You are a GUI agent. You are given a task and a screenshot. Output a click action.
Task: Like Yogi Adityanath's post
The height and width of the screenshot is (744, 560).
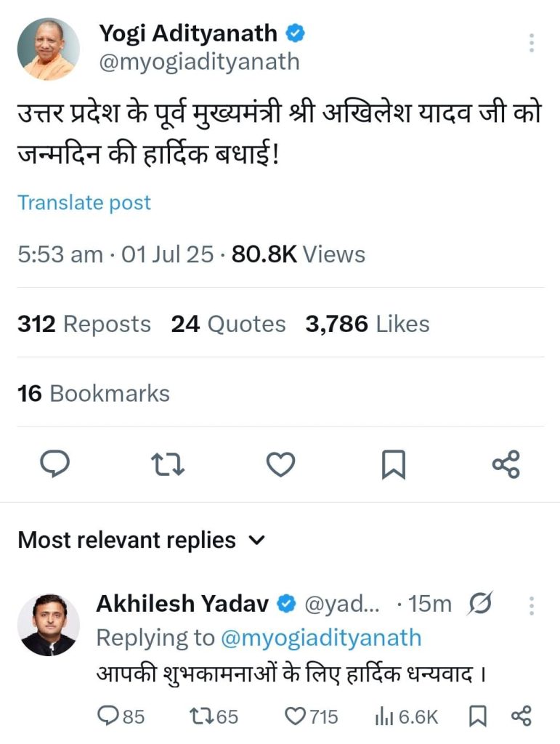point(280,464)
